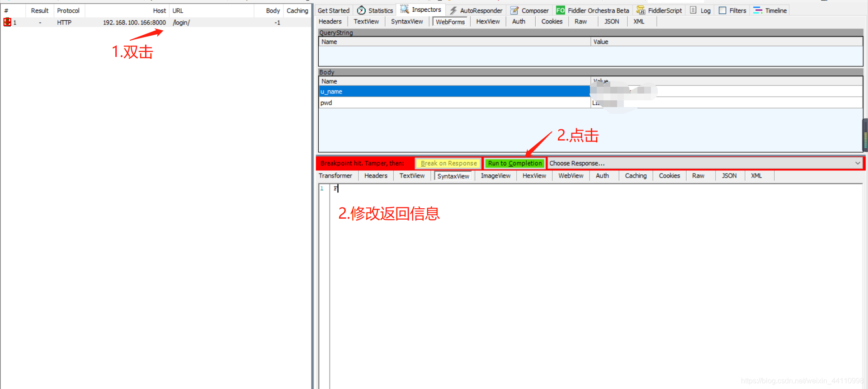
Task: Open the response HexView tab
Action: (x=534, y=176)
